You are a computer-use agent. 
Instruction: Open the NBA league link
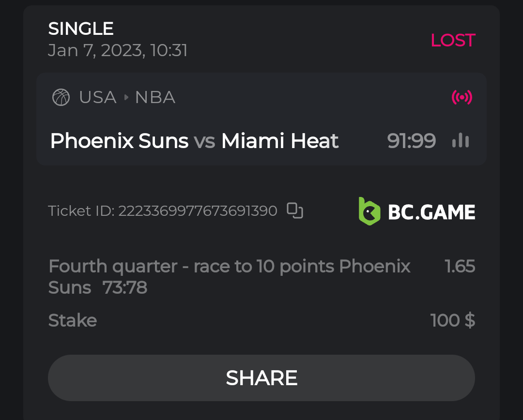click(155, 97)
